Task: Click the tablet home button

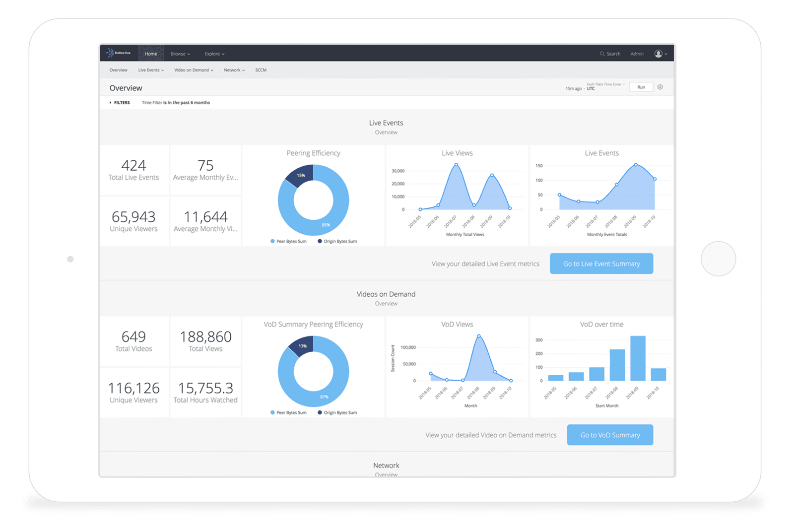Action: (x=718, y=259)
